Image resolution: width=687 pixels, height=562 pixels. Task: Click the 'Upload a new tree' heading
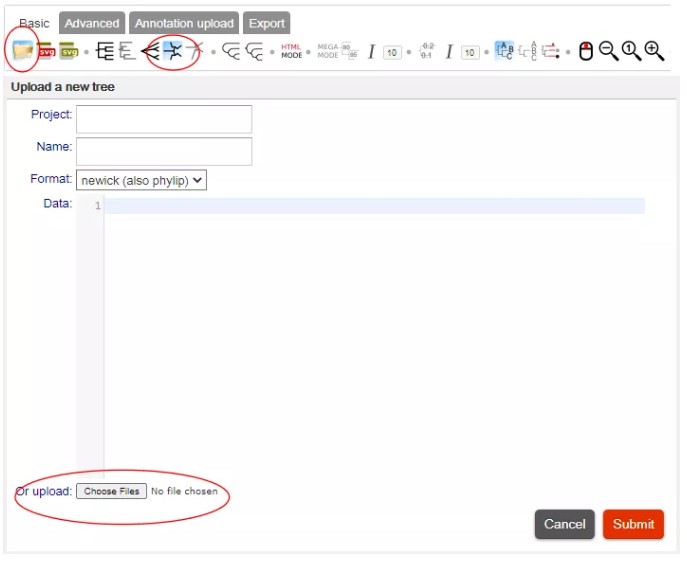click(63, 87)
